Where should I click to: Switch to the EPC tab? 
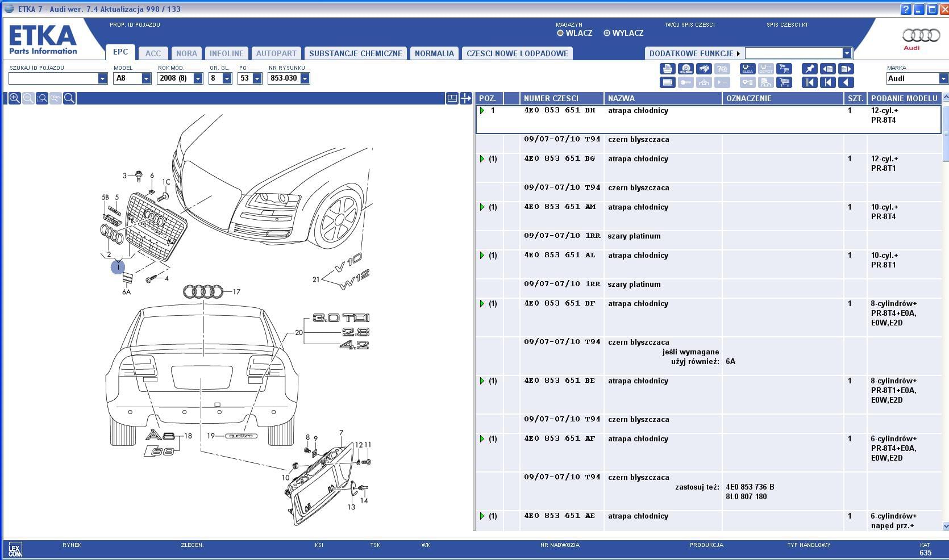[x=120, y=52]
